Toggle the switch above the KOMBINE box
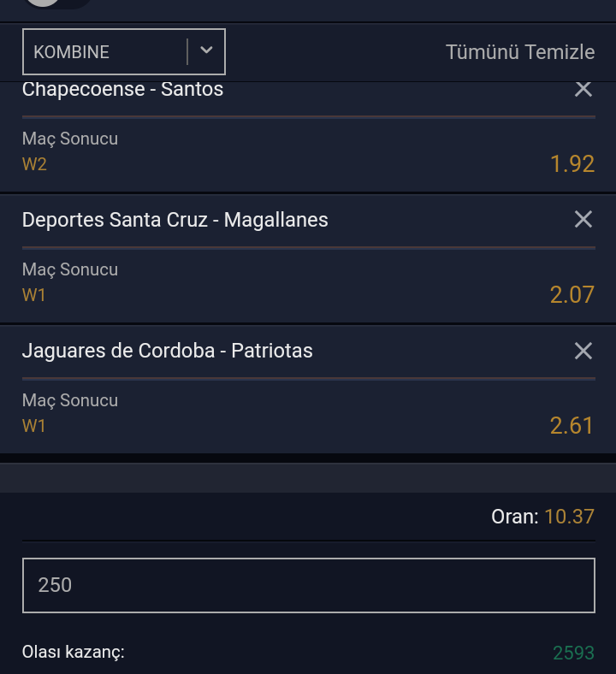This screenshot has width=616, height=674. (56, 3)
